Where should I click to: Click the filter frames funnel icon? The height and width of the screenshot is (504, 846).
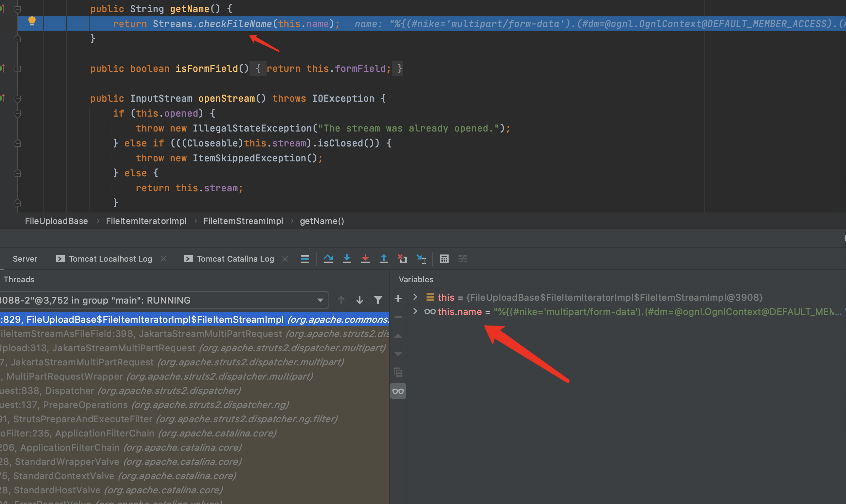pos(378,300)
